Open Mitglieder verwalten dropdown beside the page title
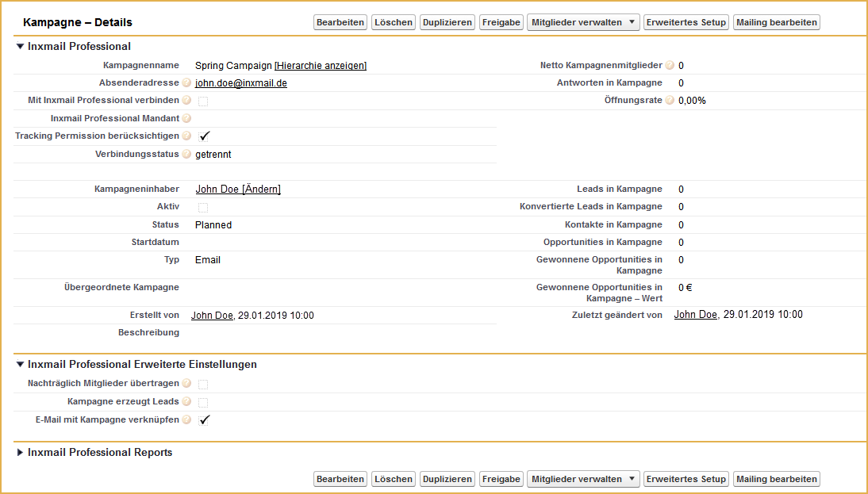The width and height of the screenshot is (868, 494). tap(583, 22)
